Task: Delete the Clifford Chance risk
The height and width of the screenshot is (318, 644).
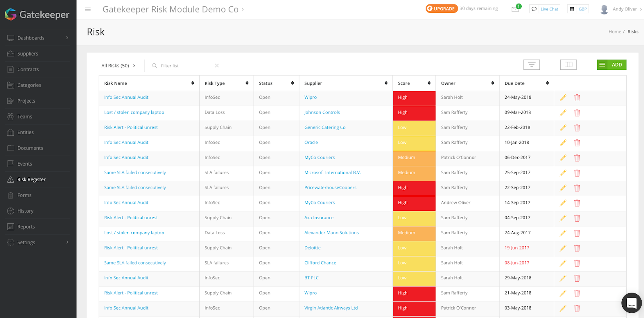Action: point(577,263)
